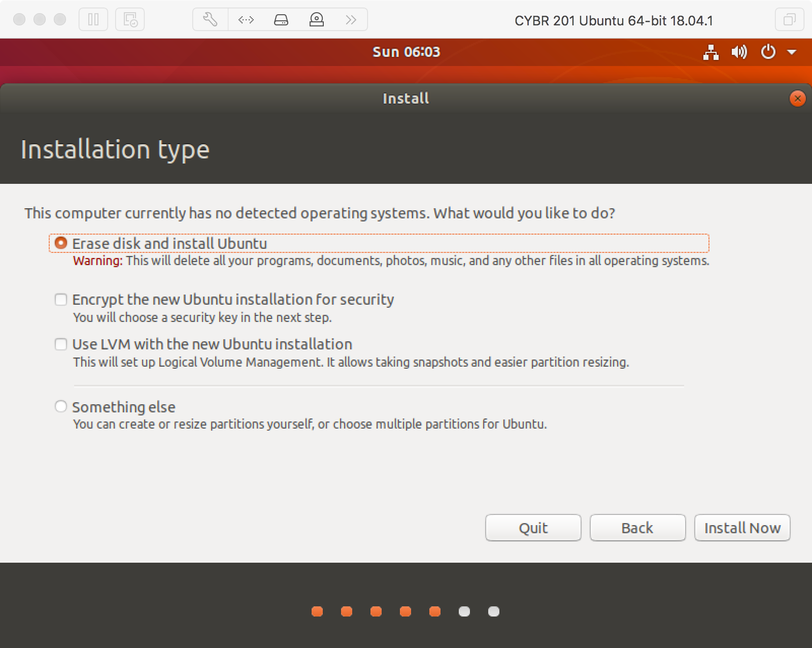Select Erase disk and install Ubuntu

coord(61,243)
